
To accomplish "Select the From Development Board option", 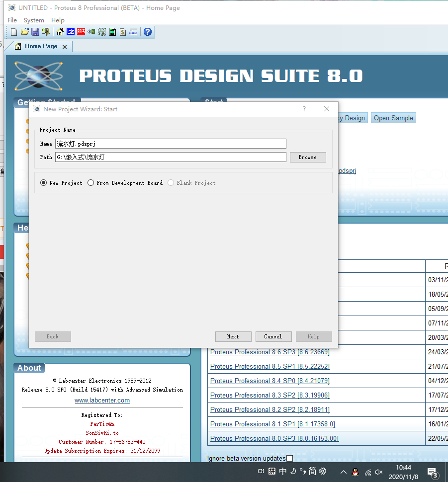I will [90, 183].
